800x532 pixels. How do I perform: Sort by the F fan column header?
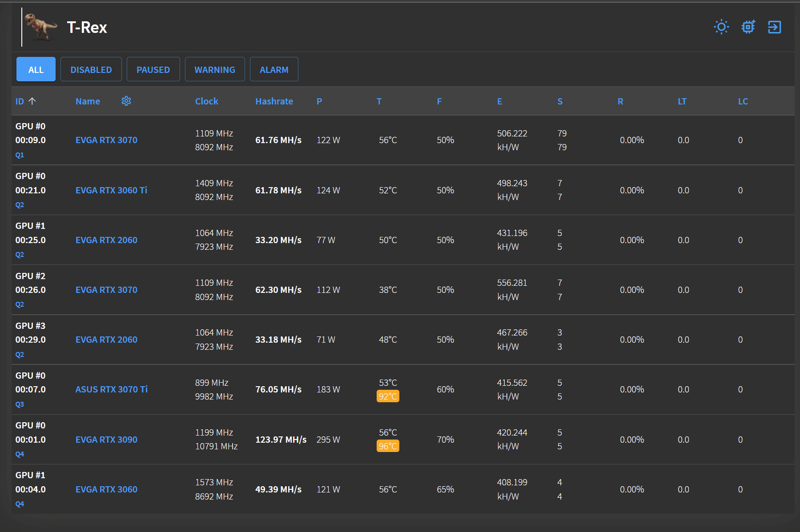click(439, 101)
